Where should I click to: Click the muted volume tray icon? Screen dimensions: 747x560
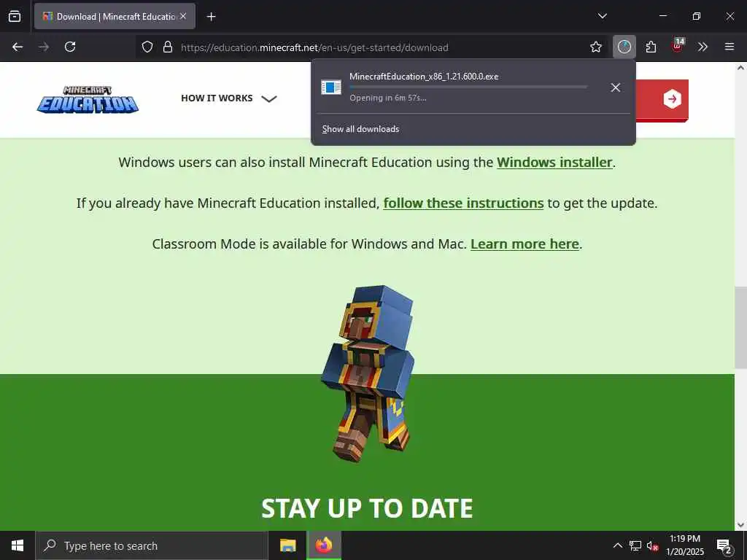pyautogui.click(x=652, y=546)
